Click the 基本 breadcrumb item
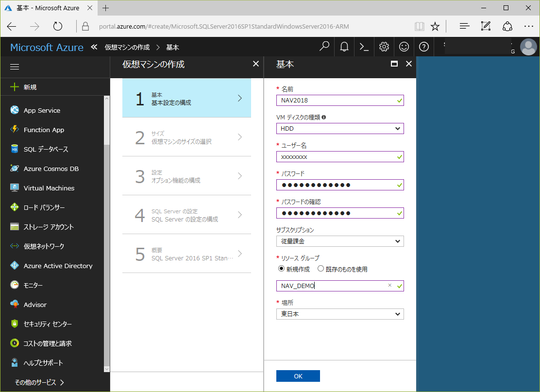Viewport: 540px width, 392px height. click(172, 47)
